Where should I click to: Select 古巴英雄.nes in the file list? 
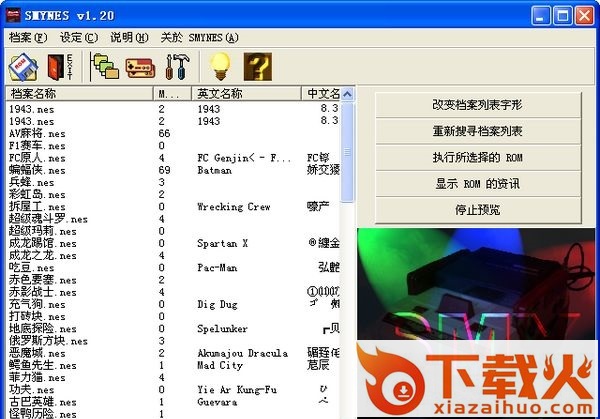(42, 402)
